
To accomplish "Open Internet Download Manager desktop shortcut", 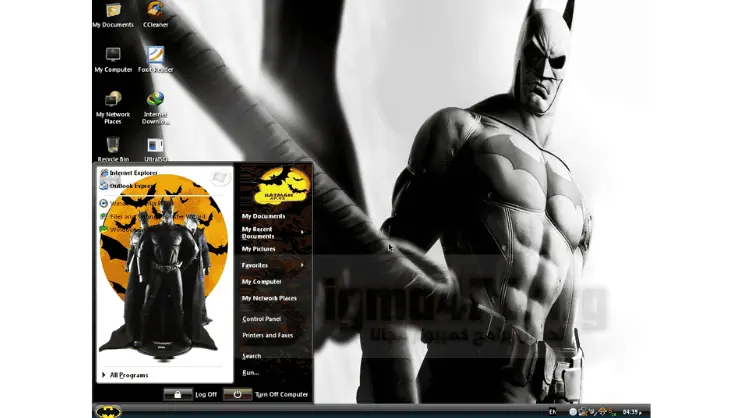I will [155, 108].
